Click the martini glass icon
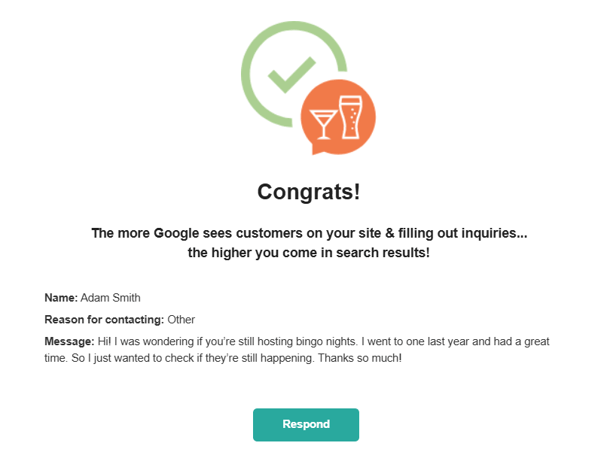607x449 pixels. click(325, 123)
